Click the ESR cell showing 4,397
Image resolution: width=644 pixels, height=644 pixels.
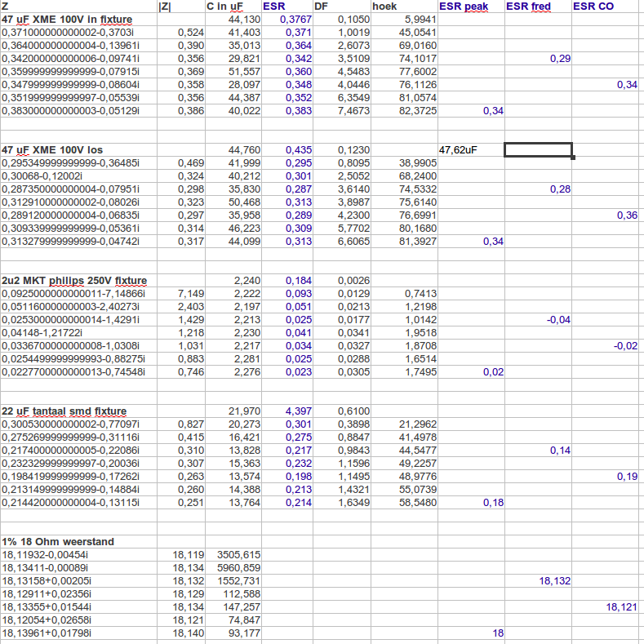coord(288,411)
